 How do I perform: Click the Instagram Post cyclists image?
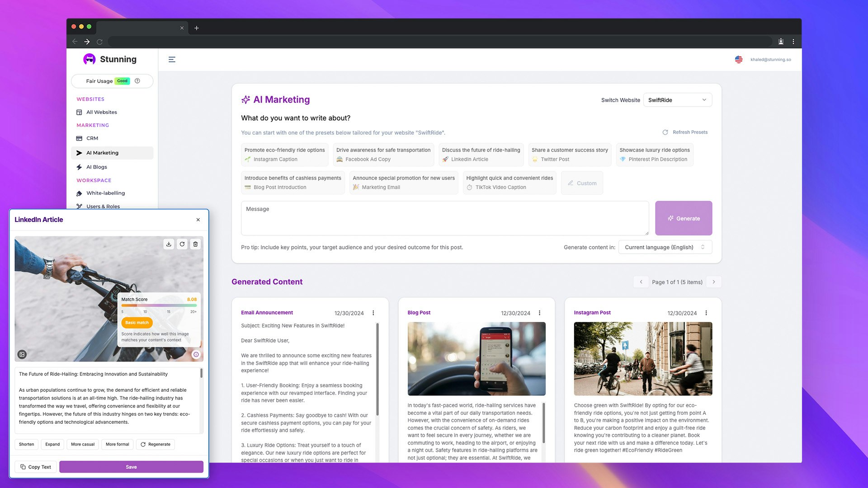coord(643,359)
